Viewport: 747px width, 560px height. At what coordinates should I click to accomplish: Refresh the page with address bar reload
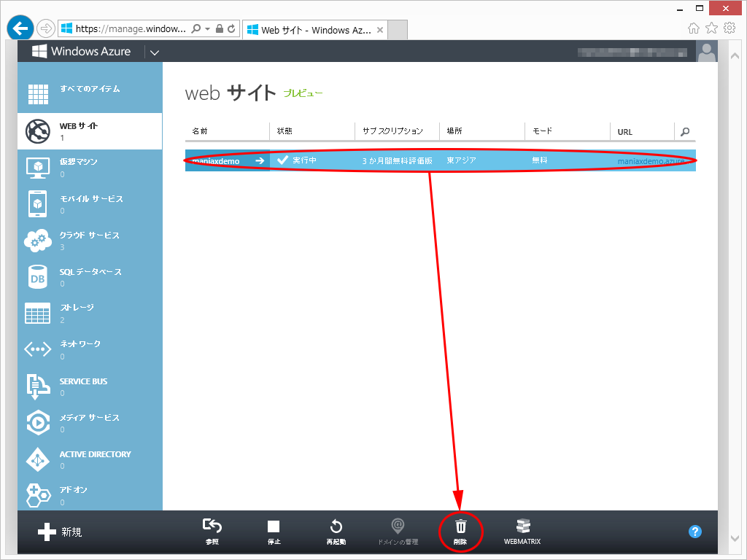click(x=231, y=28)
